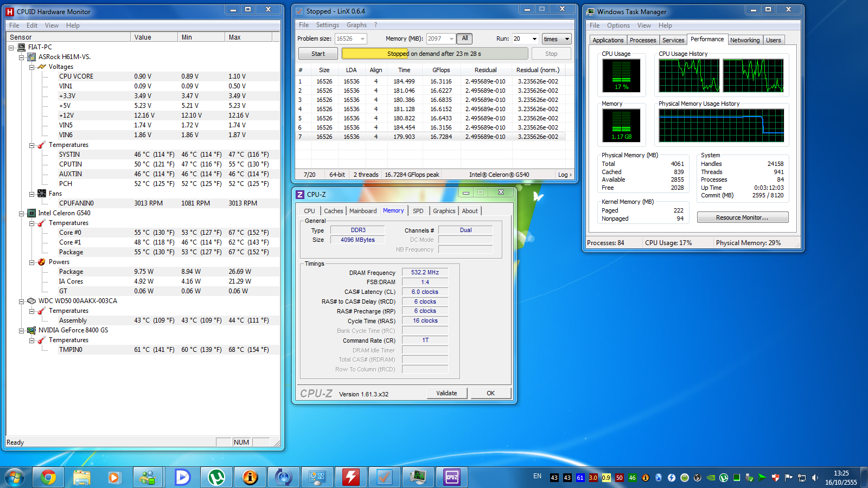Screen dimensions: 868x488
Task: Open the Processes tab in Task Manager
Action: 643,40
